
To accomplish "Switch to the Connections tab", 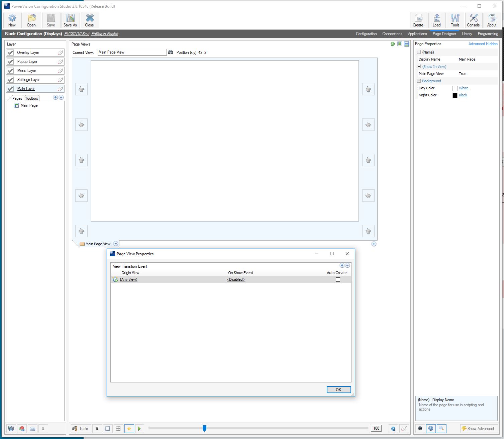I will [392, 34].
